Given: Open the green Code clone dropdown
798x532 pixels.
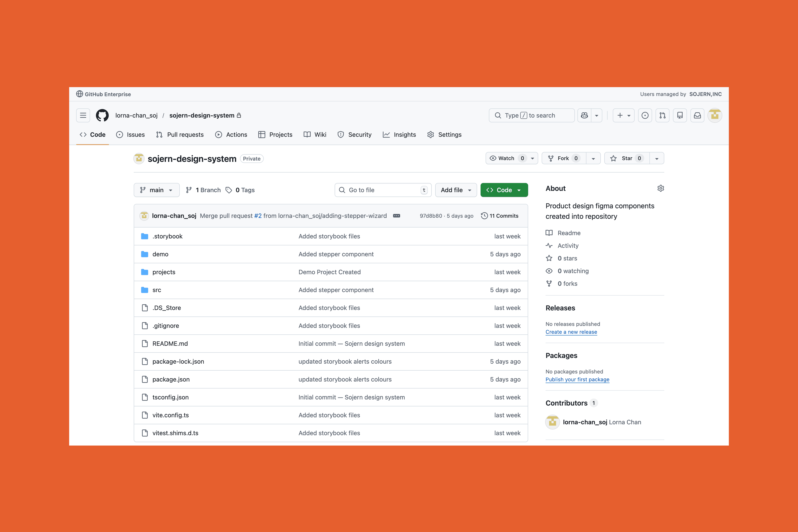Looking at the screenshot, I should coord(504,190).
